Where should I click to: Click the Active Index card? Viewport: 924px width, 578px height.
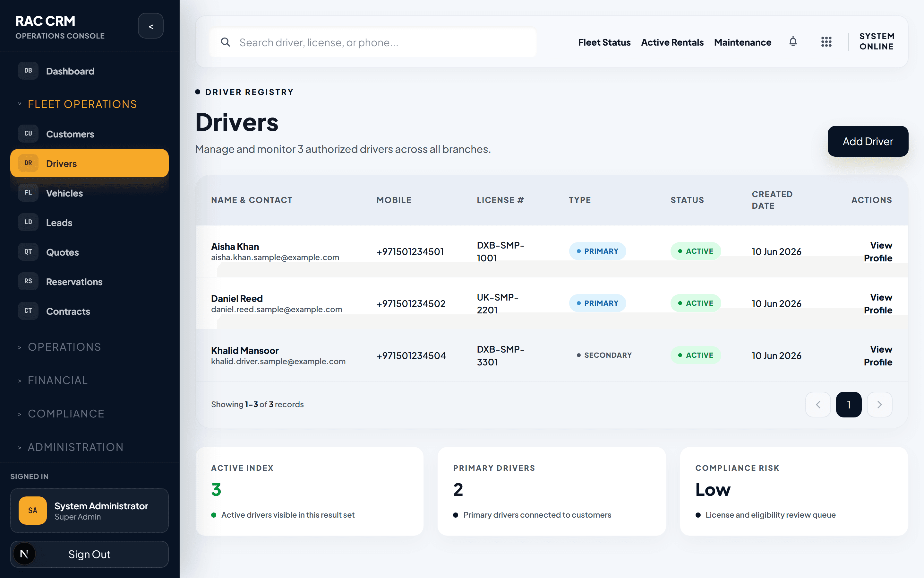pyautogui.click(x=309, y=491)
